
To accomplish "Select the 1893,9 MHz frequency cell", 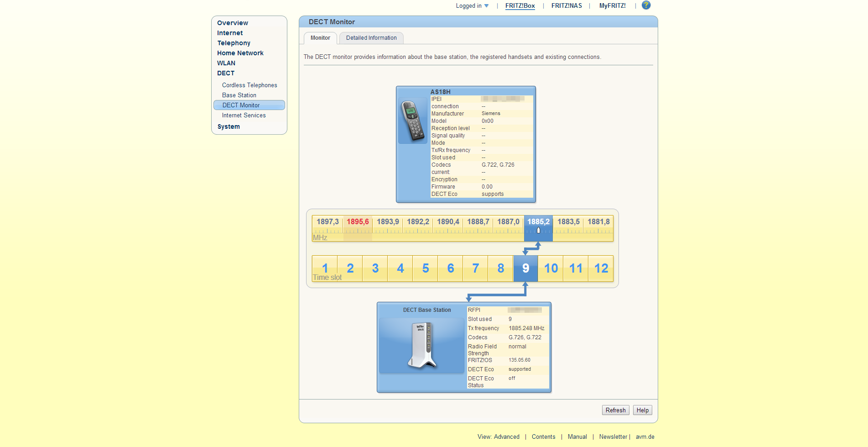I will [x=388, y=228].
